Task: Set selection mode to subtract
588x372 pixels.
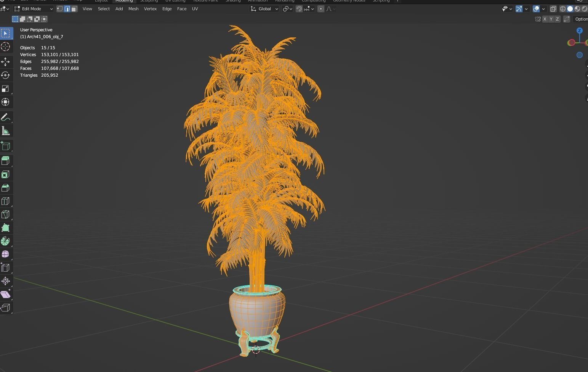Action: click(30, 19)
